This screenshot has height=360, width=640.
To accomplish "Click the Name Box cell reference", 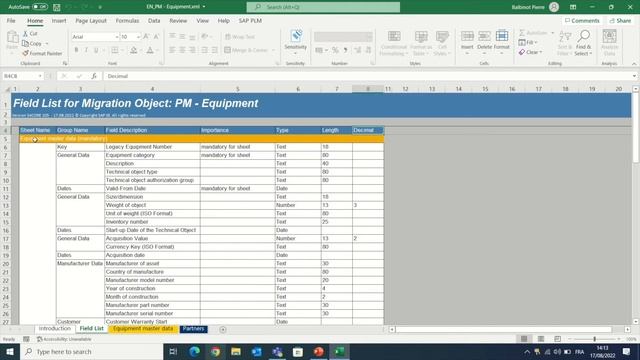I will tap(22, 76).
